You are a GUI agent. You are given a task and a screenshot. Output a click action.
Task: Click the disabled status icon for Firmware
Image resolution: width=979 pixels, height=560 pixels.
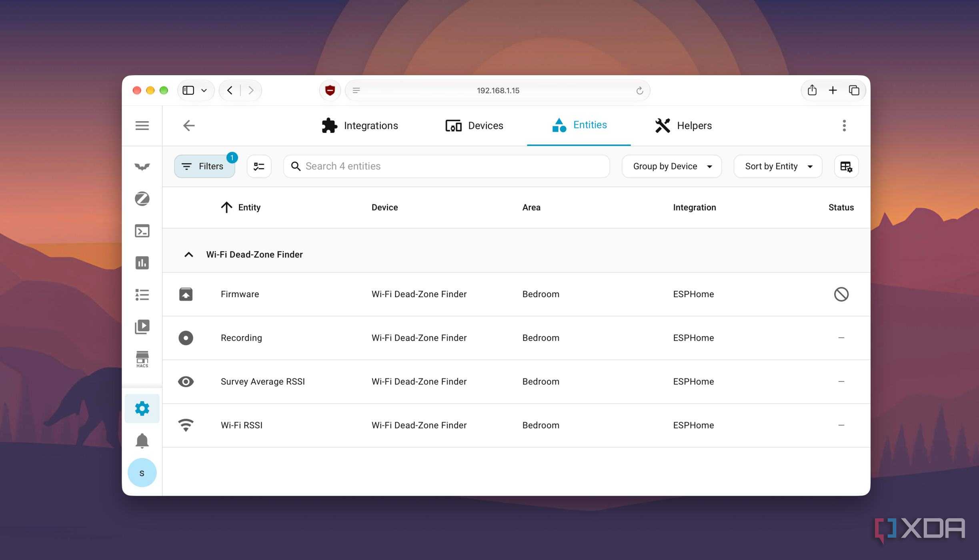pos(841,294)
